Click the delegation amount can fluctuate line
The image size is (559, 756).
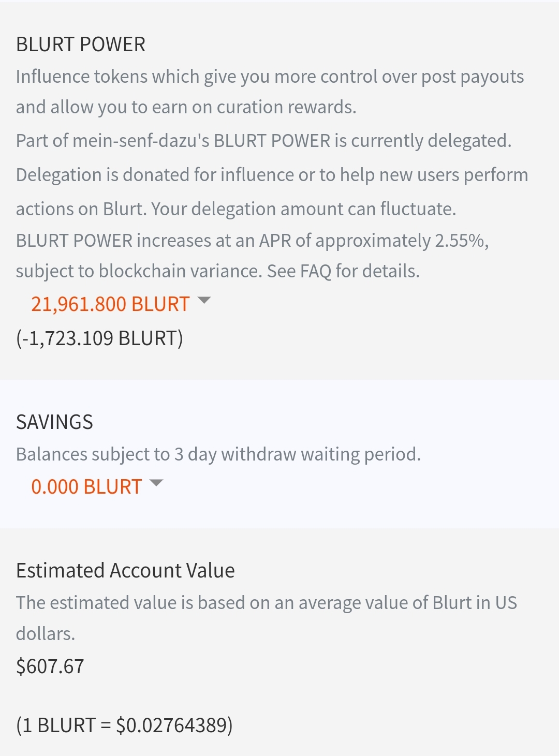click(x=236, y=209)
